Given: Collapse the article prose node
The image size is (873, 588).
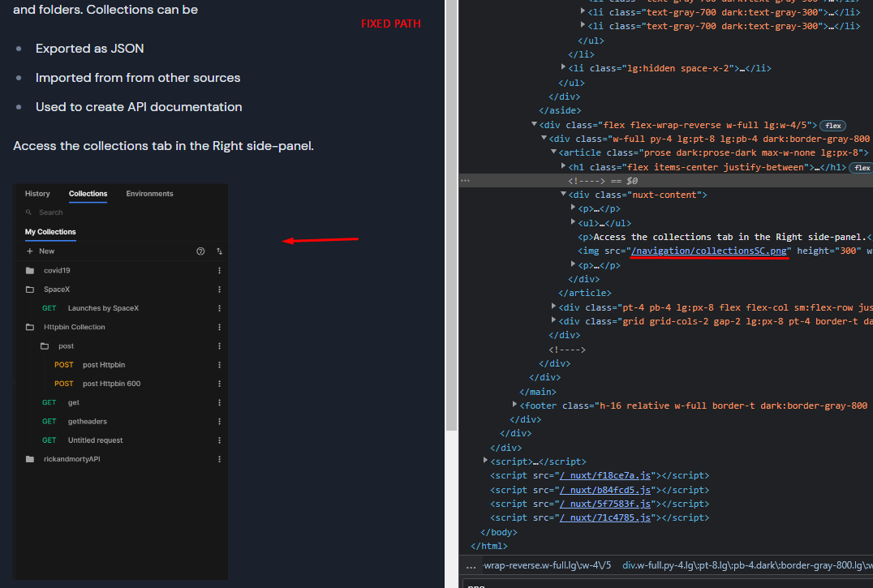Looking at the screenshot, I should click(x=553, y=152).
